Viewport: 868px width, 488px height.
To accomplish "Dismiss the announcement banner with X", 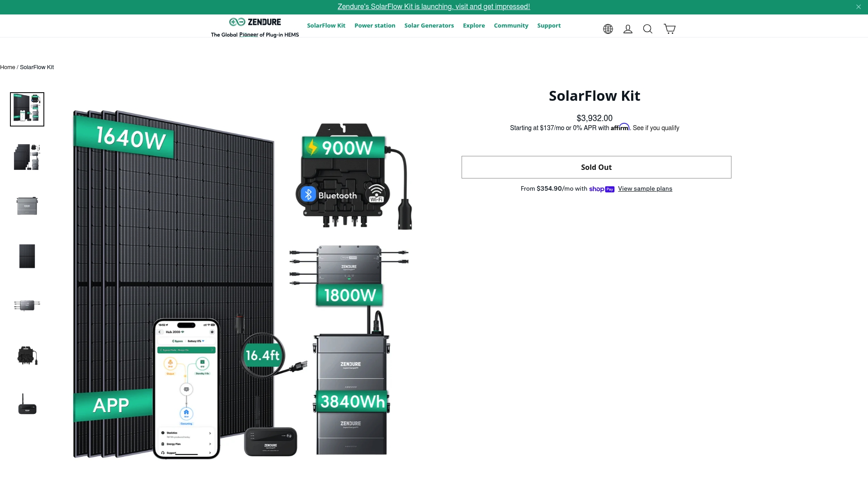I will pyautogui.click(x=859, y=7).
